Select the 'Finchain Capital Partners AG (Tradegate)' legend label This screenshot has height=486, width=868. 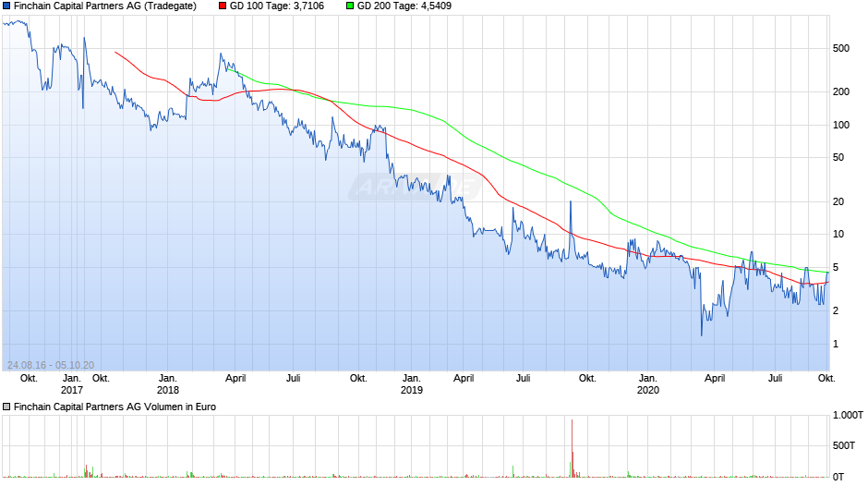pyautogui.click(x=104, y=6)
